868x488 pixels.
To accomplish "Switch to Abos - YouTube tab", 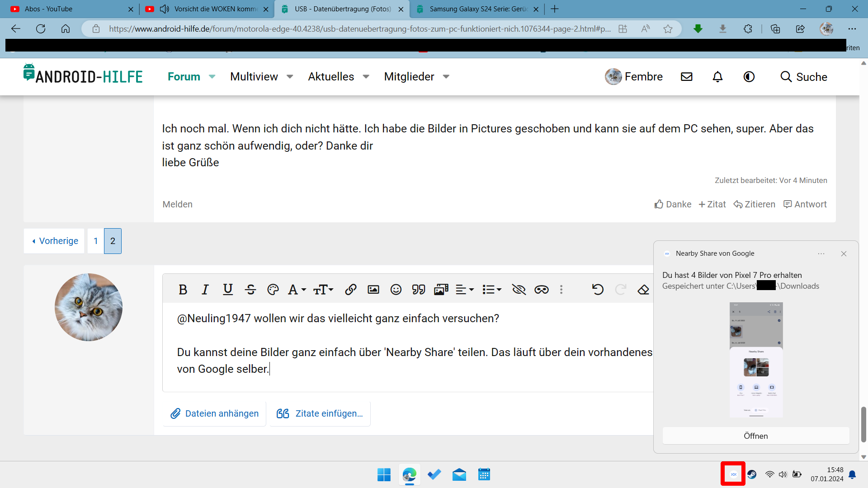I will coord(72,9).
